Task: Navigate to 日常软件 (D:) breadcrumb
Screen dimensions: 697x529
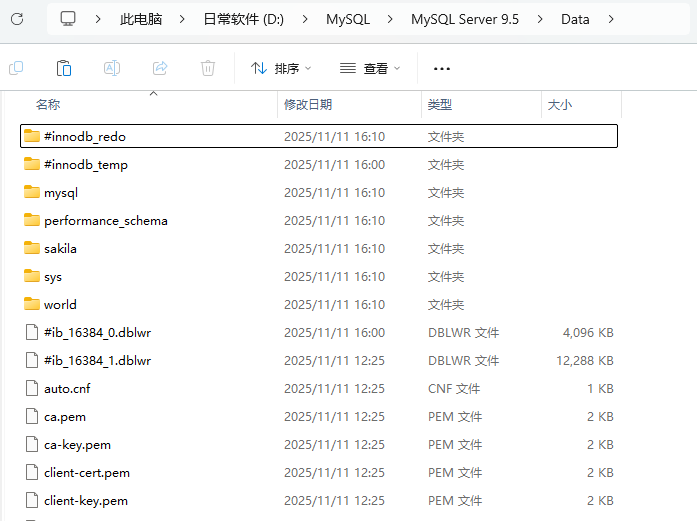Action: pyautogui.click(x=244, y=19)
